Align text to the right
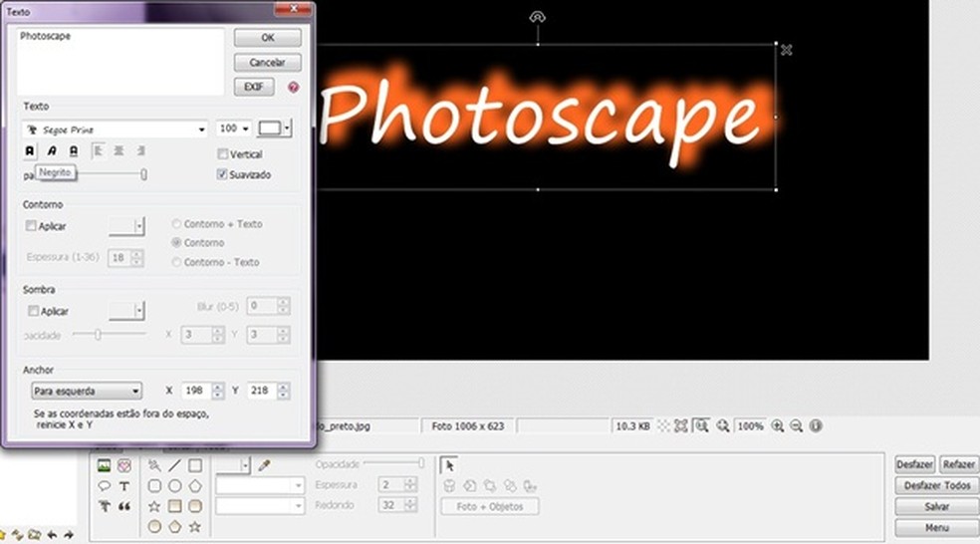980x544 pixels. 140,150
